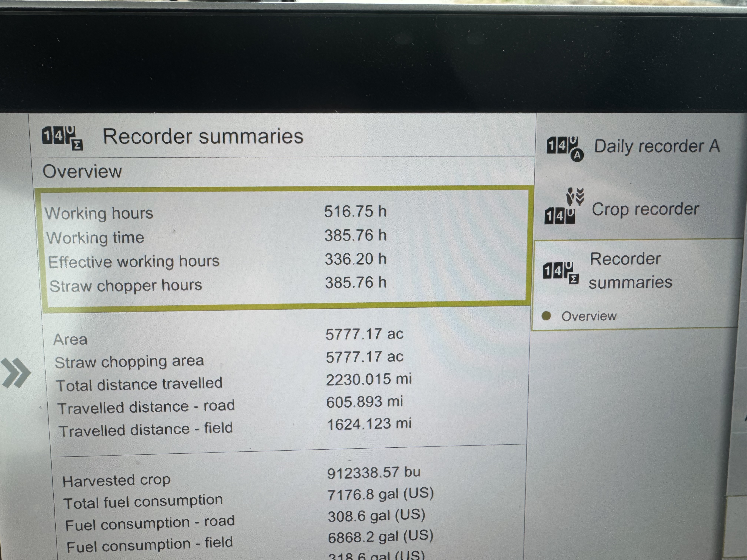The height and width of the screenshot is (560, 747).
Task: Select Recorder summaries in the side menu
Action: click(x=630, y=270)
